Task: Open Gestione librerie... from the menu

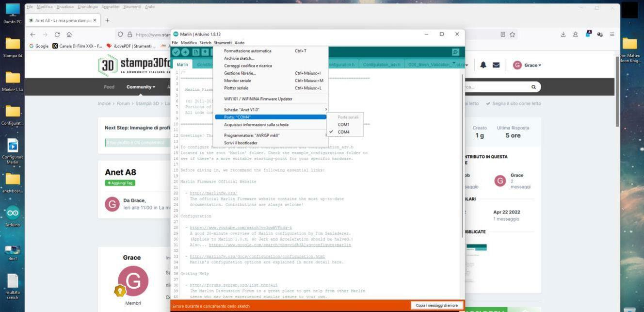Action: (x=271, y=73)
